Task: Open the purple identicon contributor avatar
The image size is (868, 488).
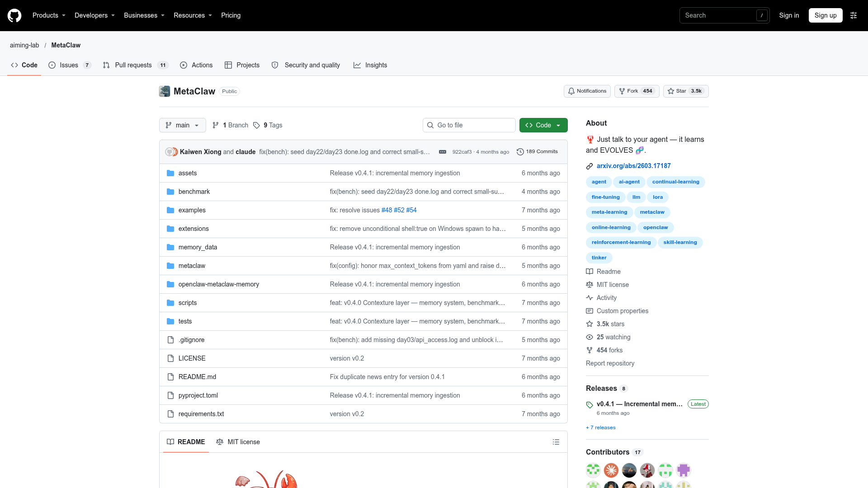Action: tap(684, 470)
